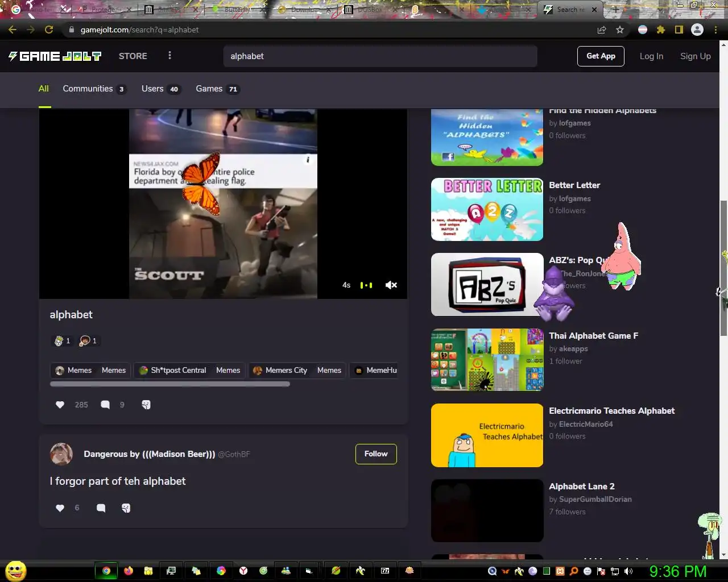Open the Chrome profile avatar

(x=697, y=30)
